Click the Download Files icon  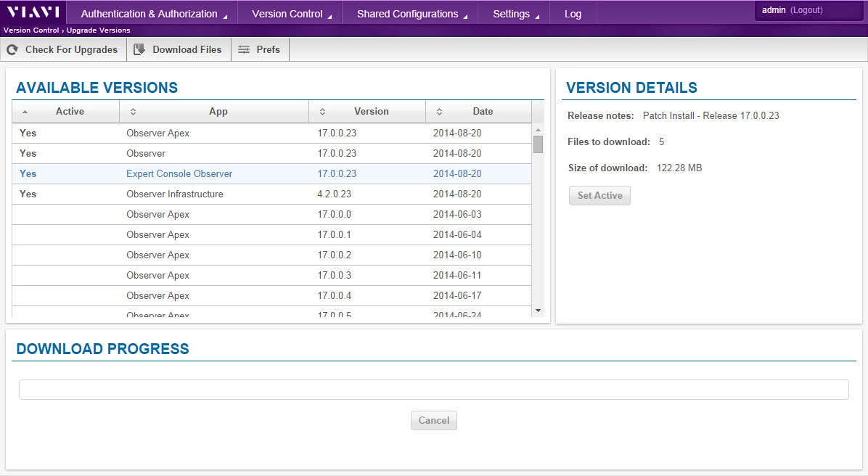[x=139, y=49]
